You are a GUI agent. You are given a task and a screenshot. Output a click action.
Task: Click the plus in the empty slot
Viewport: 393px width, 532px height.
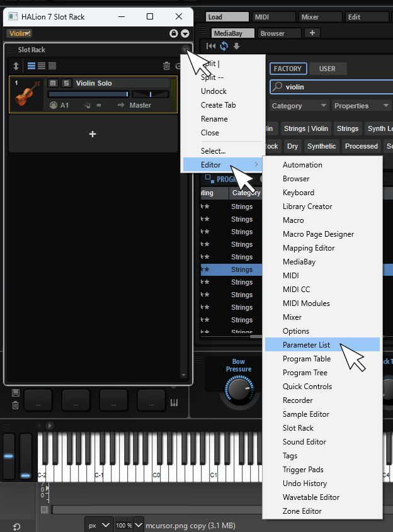pyautogui.click(x=93, y=134)
